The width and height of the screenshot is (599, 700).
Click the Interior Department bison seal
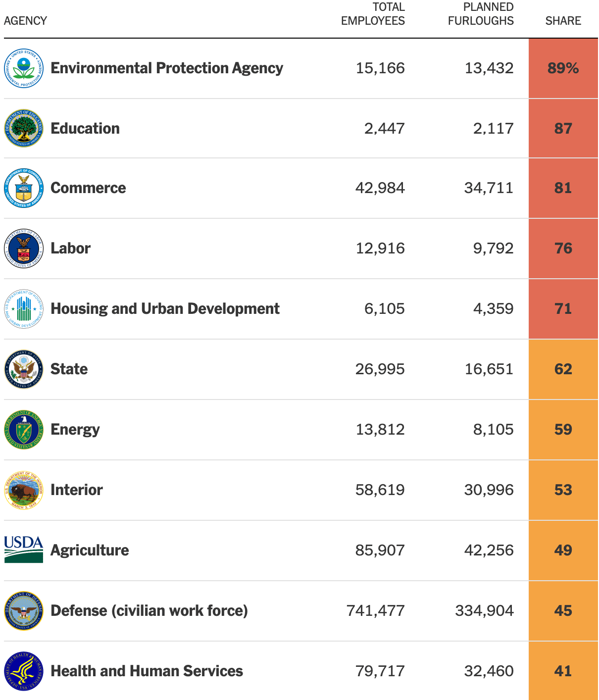24,490
